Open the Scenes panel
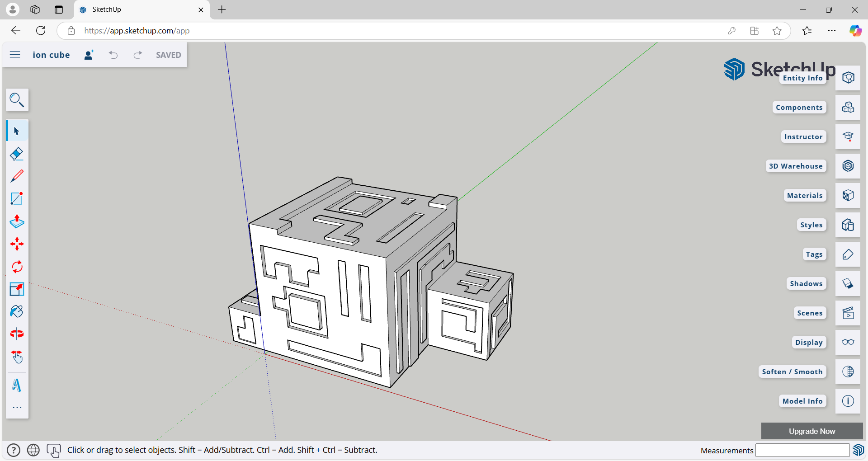This screenshot has width=868, height=461. pyautogui.click(x=848, y=313)
